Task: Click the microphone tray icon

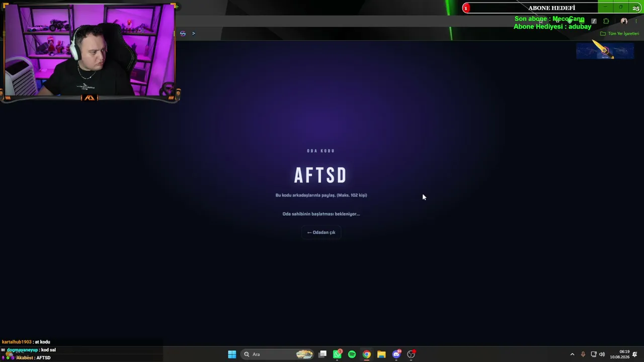Action: click(583, 354)
